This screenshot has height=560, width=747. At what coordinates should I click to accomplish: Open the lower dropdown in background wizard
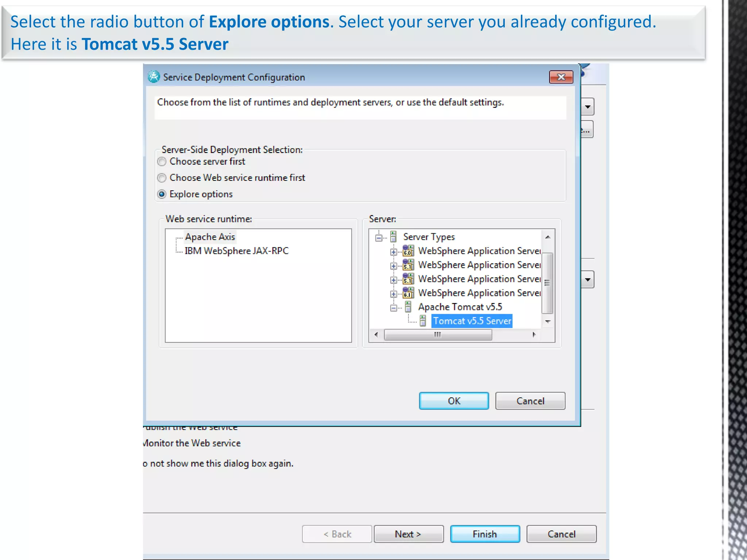pos(588,280)
